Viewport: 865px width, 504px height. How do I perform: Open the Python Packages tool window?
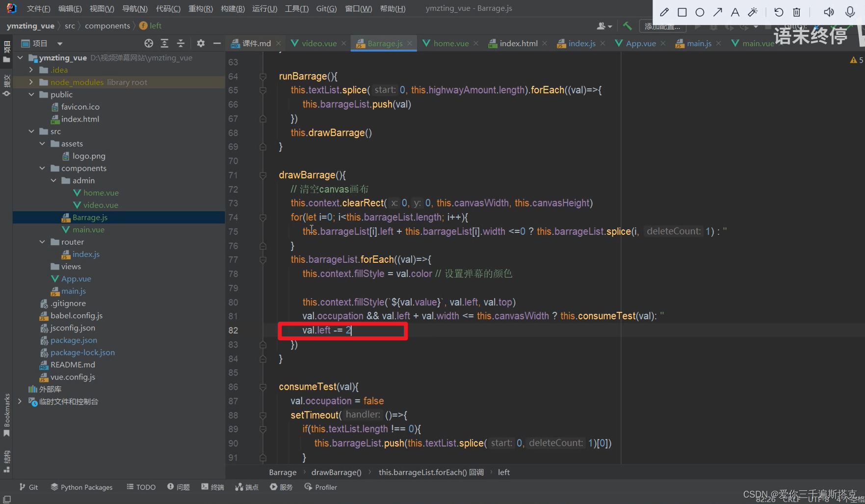coord(81,487)
